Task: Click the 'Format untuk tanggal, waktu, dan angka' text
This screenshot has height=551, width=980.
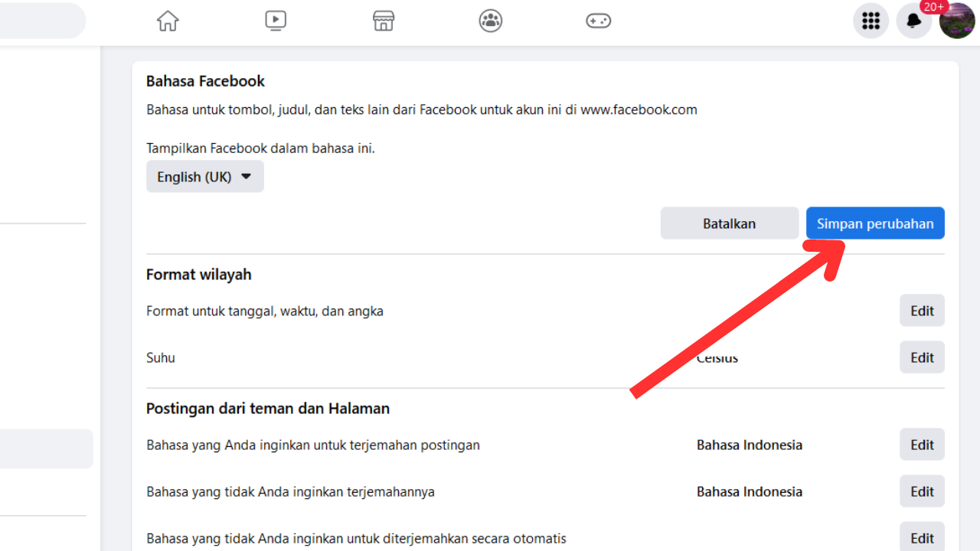Action: 265,311
